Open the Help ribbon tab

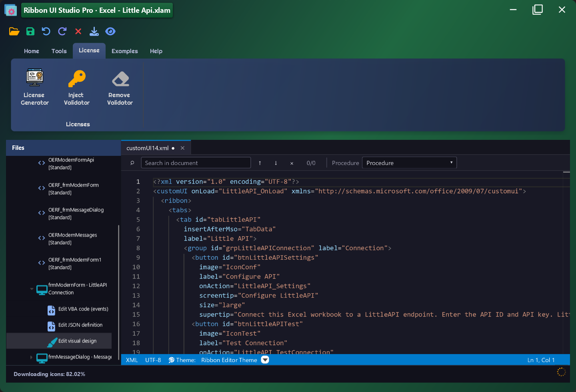point(156,51)
